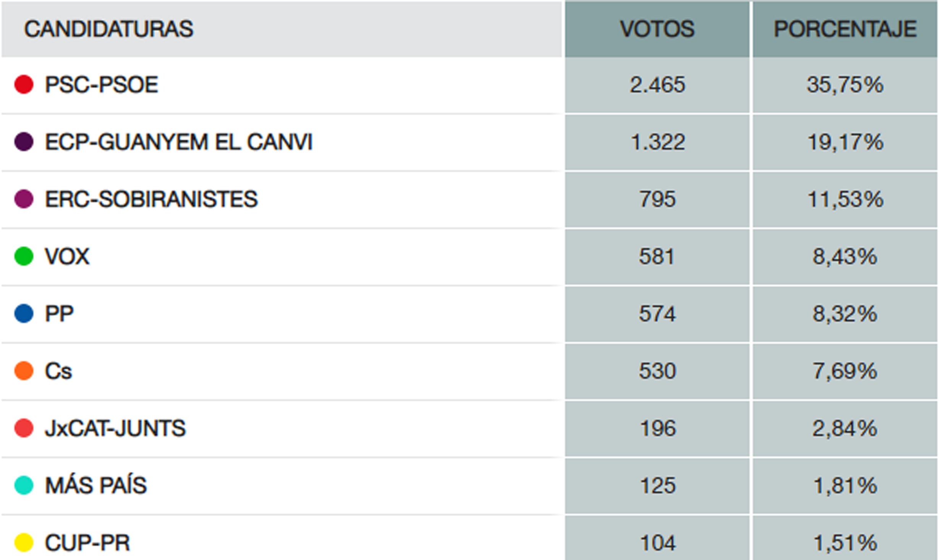Click the red PSC-PSOE color dot
Viewport: 939px width, 560px height.
[x=24, y=84]
